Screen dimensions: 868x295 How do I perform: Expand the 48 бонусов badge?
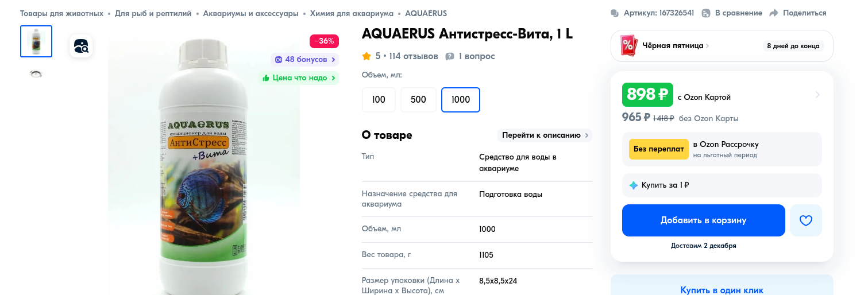pos(304,60)
